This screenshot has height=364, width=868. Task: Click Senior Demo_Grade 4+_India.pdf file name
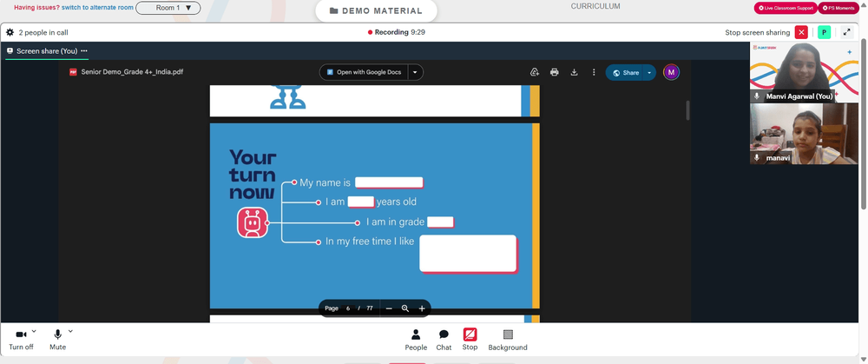[x=132, y=72]
